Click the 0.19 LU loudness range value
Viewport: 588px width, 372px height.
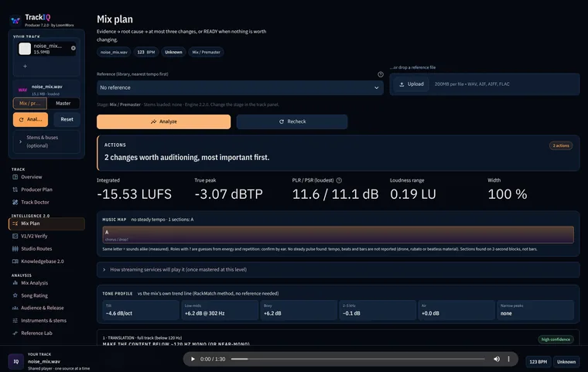point(413,194)
